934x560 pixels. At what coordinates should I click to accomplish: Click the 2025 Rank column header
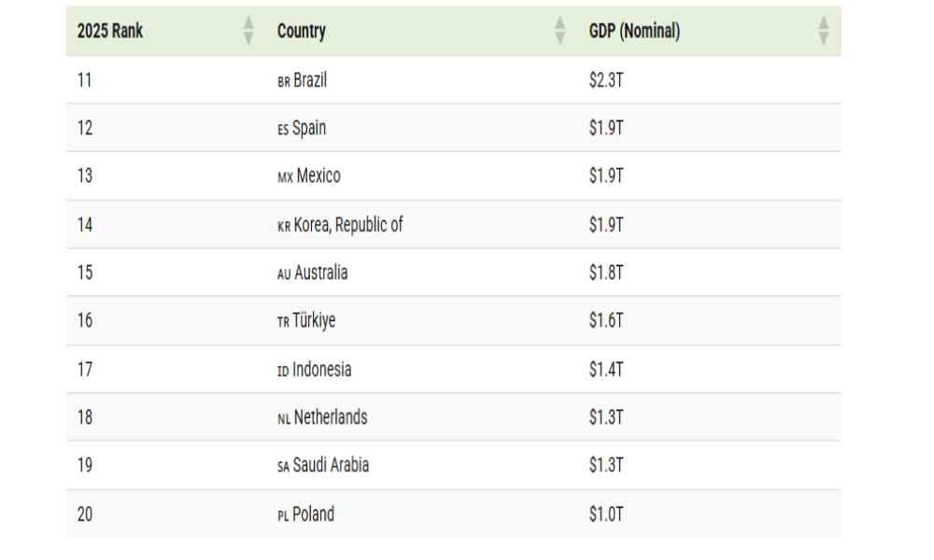pos(110,32)
